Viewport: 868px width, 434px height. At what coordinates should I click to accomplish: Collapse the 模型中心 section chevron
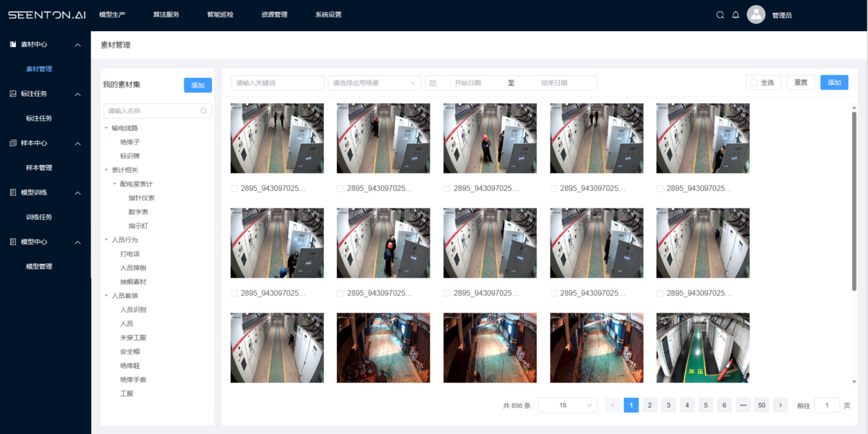pos(77,242)
